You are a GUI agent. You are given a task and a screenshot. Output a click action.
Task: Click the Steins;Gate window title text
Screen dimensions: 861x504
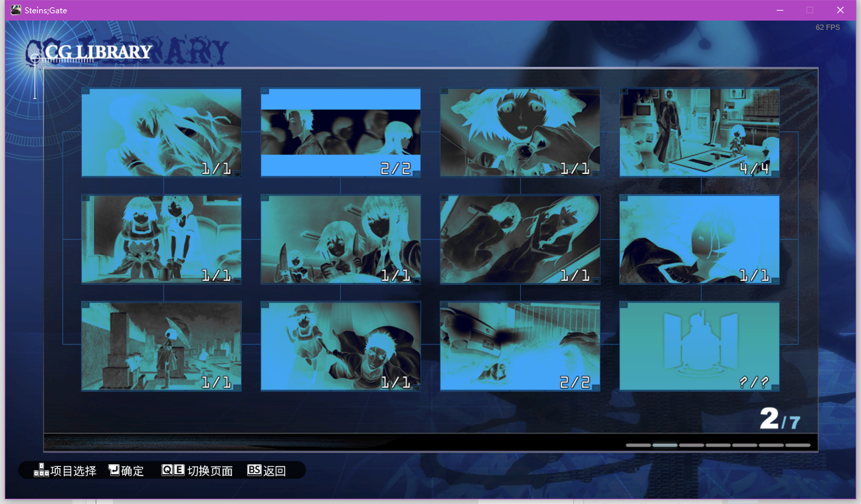(46, 11)
